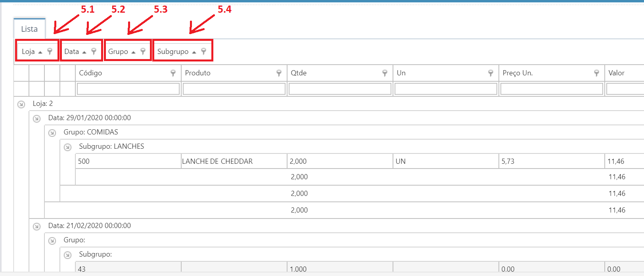The height and width of the screenshot is (276, 644).
Task: Select the Grupo: COMIDAS label text
Action: [x=91, y=132]
